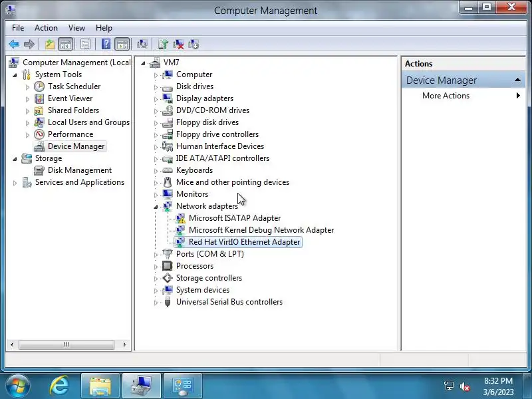Collapse the System Tools node
Image resolution: width=532 pixels, height=399 pixels.
pos(15,75)
